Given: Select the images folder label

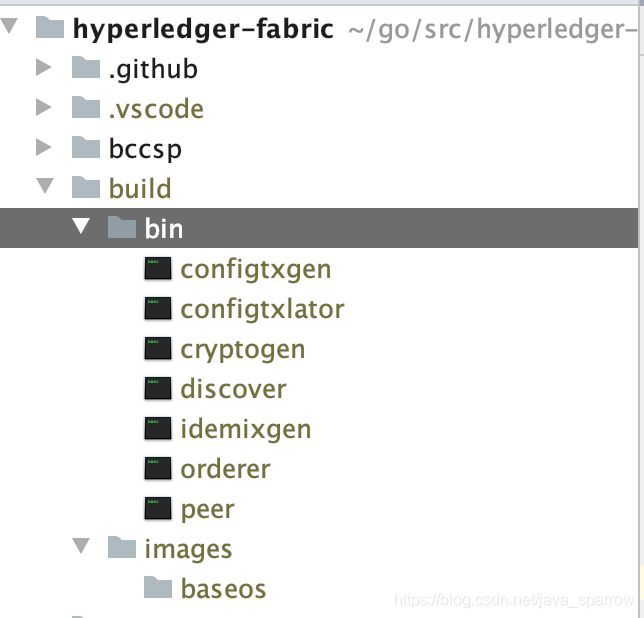Looking at the screenshot, I should coord(188,549).
